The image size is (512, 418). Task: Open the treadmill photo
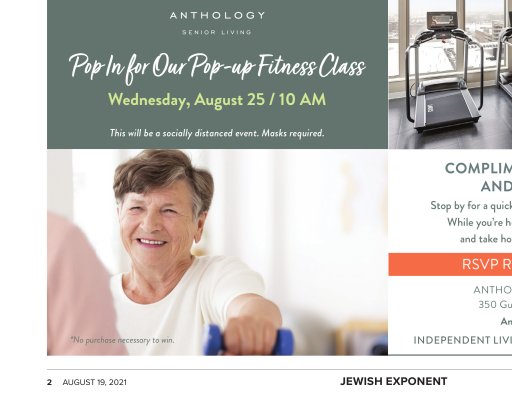pos(450,74)
